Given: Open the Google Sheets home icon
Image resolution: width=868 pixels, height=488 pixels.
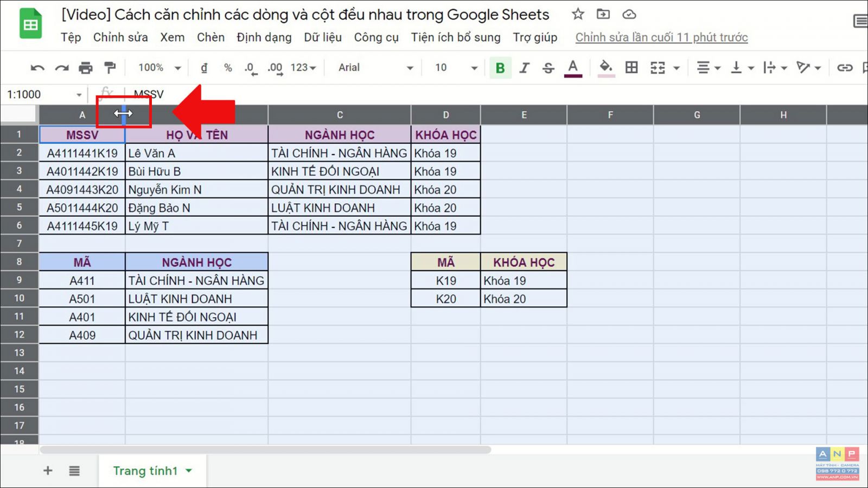Looking at the screenshot, I should click(31, 24).
